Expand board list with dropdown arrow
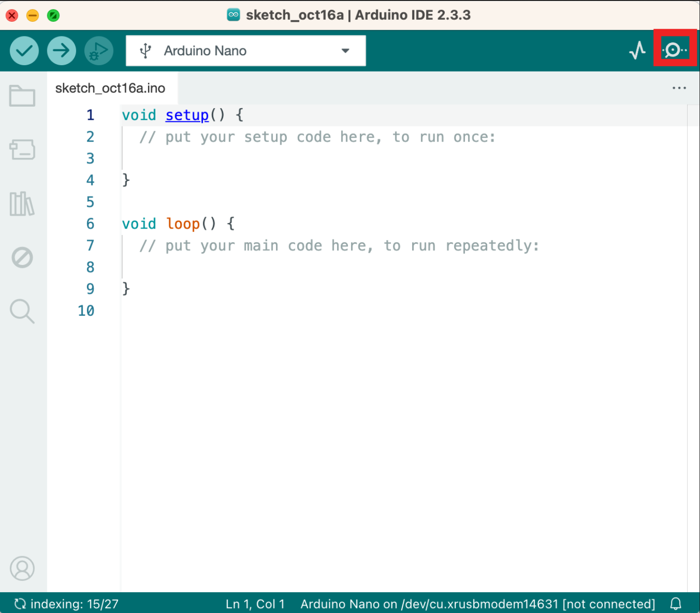The image size is (700, 613). coord(346,51)
